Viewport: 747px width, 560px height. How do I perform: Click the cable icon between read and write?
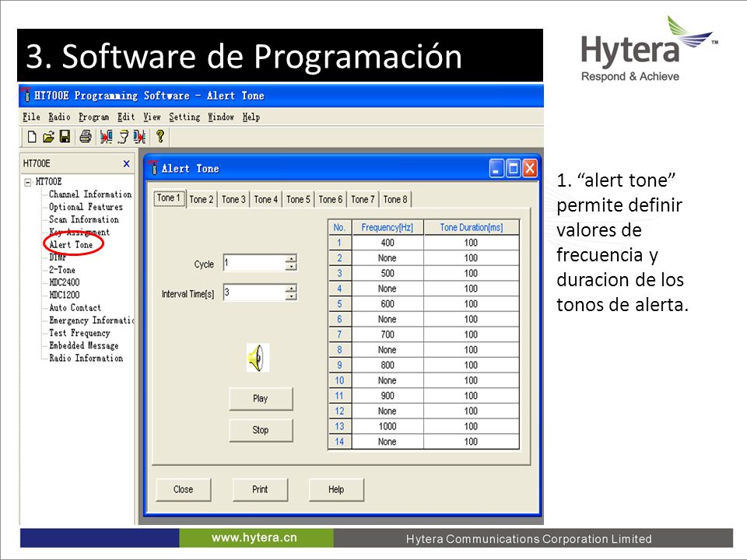pyautogui.click(x=124, y=137)
